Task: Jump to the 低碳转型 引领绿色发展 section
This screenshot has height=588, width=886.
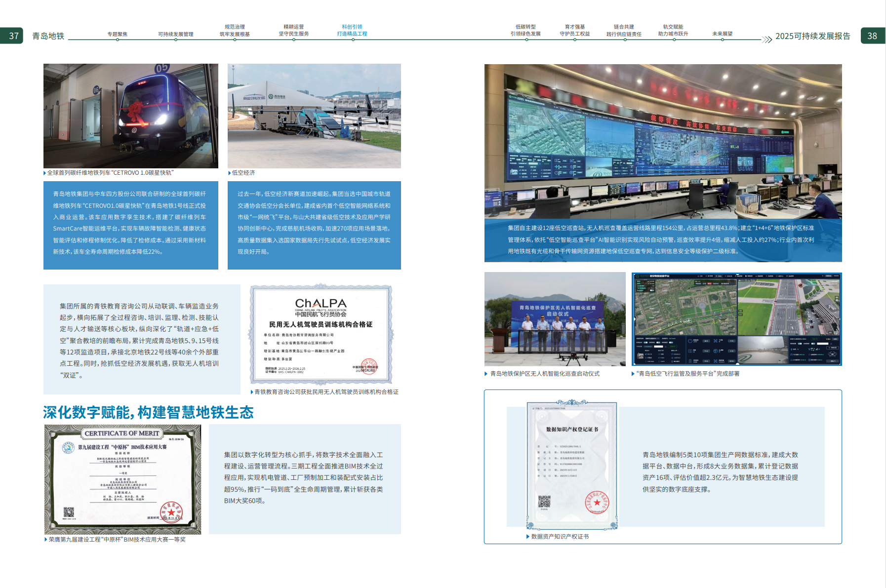Action: click(x=525, y=31)
